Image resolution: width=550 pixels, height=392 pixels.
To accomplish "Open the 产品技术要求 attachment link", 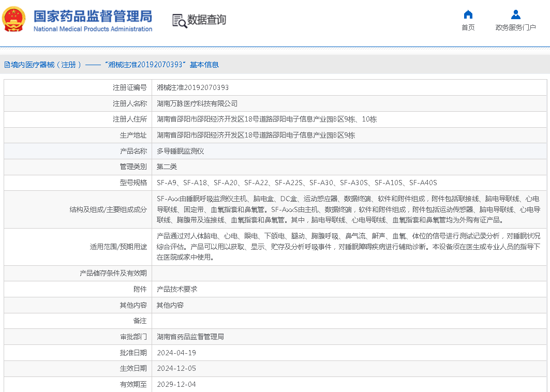I will tap(177, 289).
